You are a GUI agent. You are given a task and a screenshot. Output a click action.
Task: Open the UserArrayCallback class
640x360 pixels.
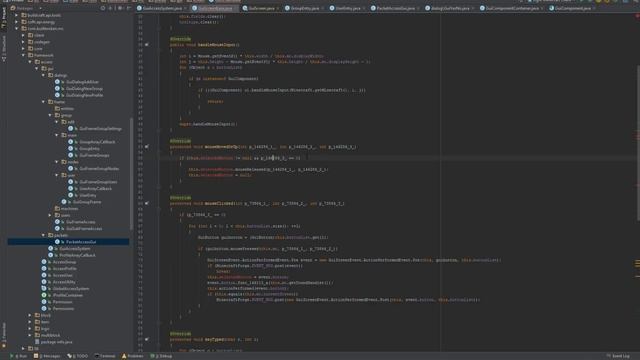[x=95, y=189]
